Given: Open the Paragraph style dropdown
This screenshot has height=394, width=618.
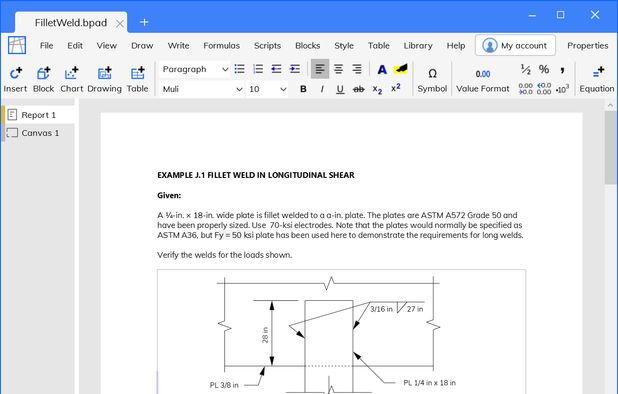Looking at the screenshot, I should pos(195,69).
